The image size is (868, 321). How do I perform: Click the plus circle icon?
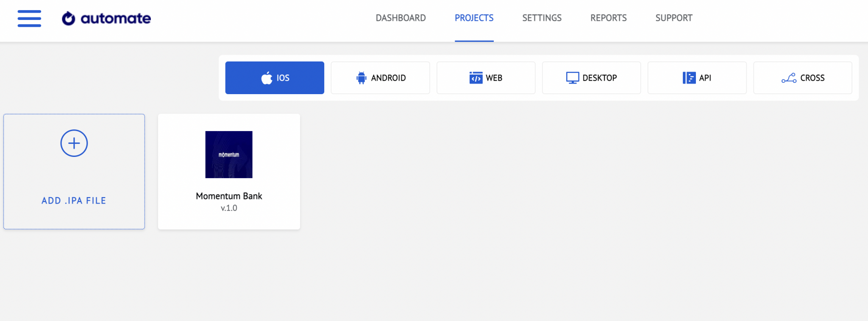click(74, 143)
